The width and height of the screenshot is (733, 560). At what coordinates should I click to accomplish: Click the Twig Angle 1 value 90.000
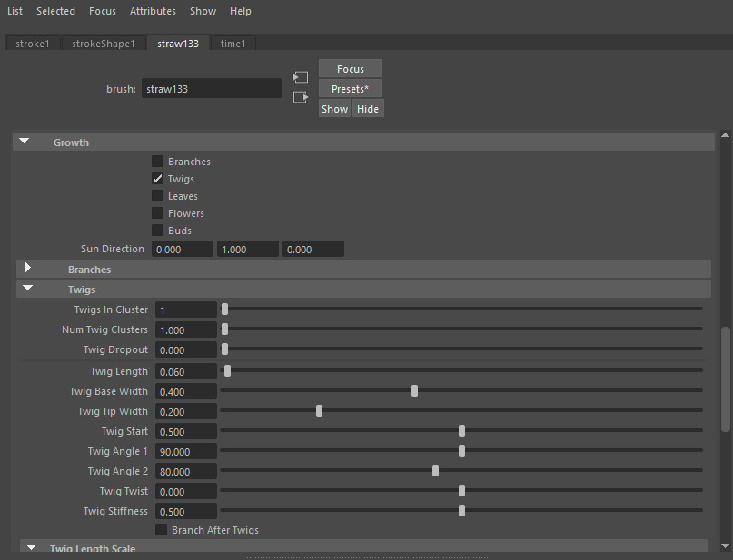[x=186, y=452]
